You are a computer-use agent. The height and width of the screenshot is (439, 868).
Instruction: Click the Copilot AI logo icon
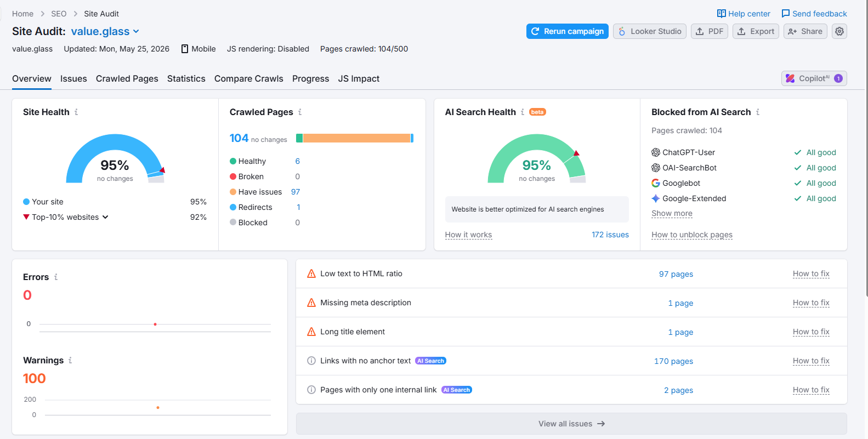[790, 78]
